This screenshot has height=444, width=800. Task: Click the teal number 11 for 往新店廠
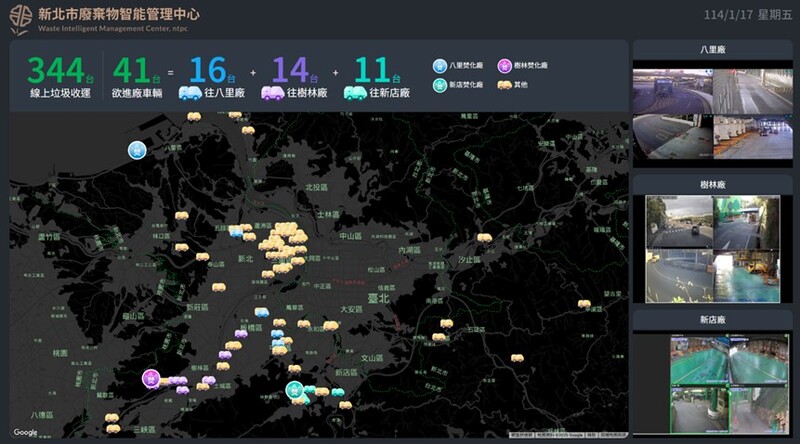pos(373,70)
